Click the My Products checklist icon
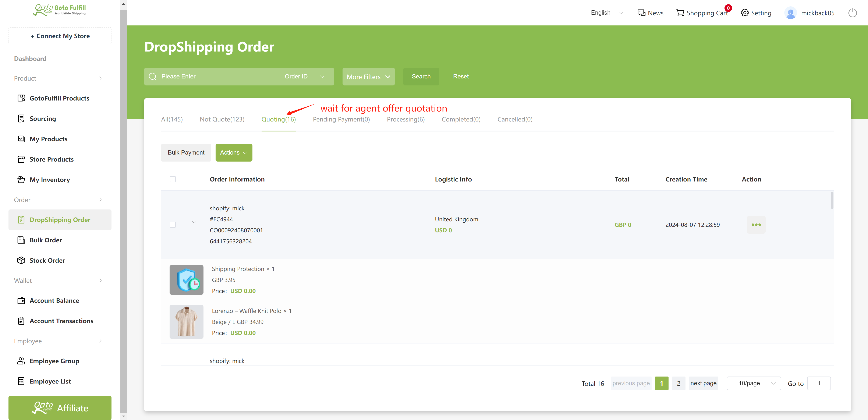This screenshot has width=868, height=420. [x=21, y=139]
